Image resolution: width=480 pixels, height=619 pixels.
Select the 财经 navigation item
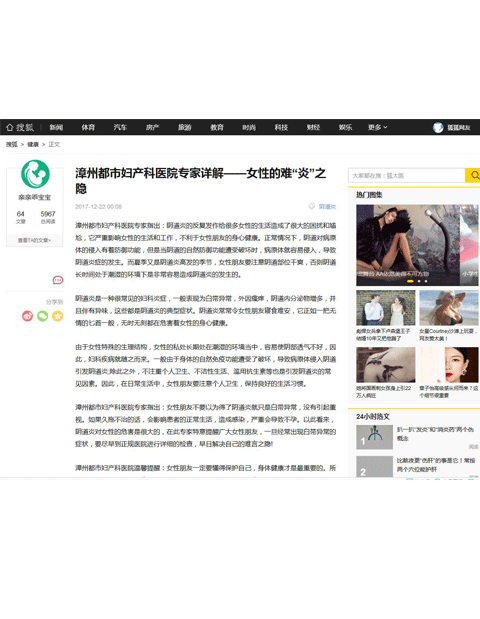(x=313, y=127)
